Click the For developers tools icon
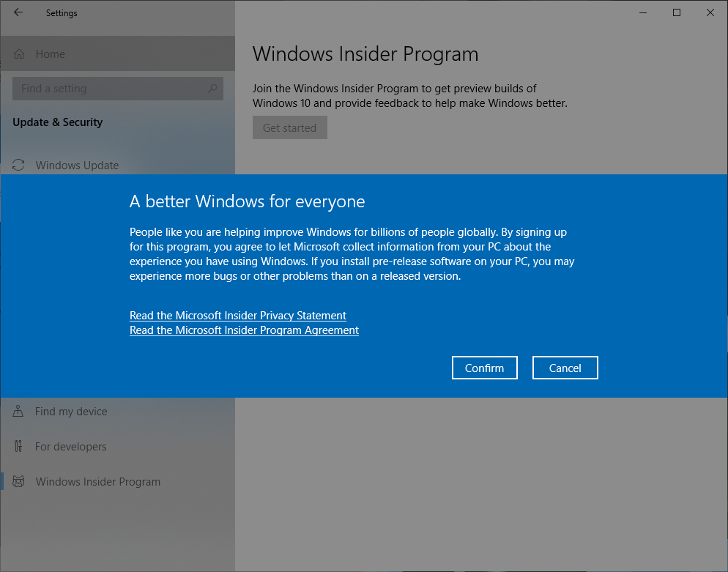The image size is (728, 572). (16, 446)
